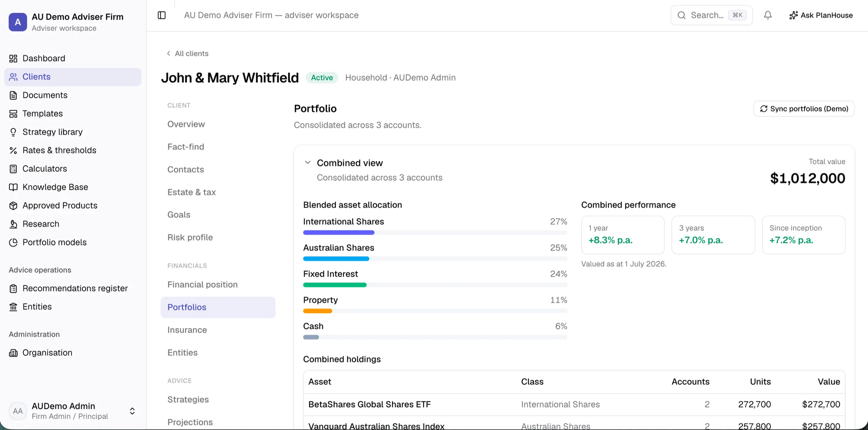Click the advice operations Entities bank icon

click(13, 307)
